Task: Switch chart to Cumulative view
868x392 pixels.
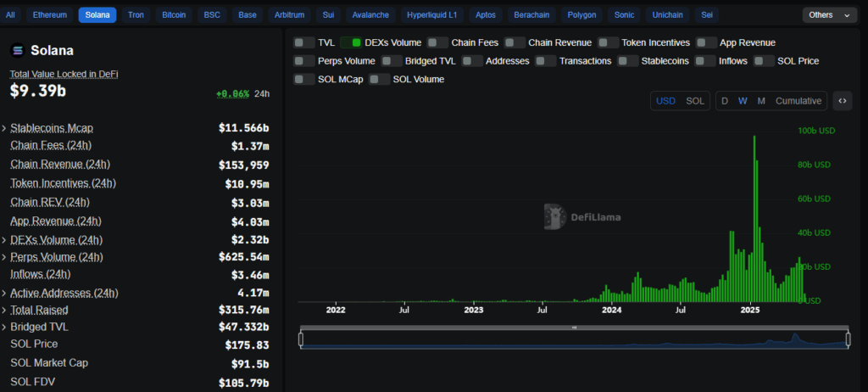Action: tap(798, 101)
